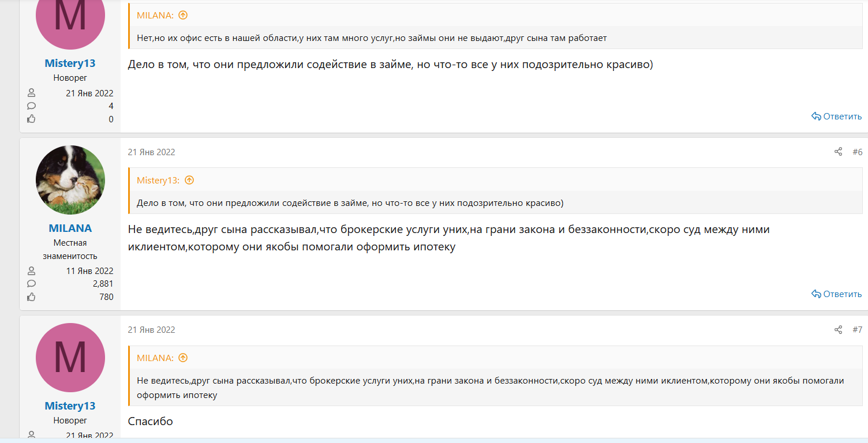Open post #7 permalink number

(x=857, y=329)
